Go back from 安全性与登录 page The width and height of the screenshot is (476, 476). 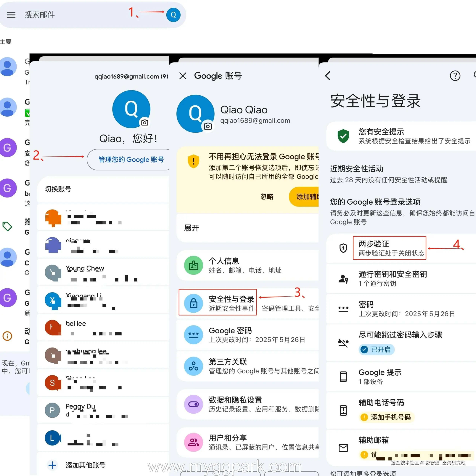[x=328, y=76]
